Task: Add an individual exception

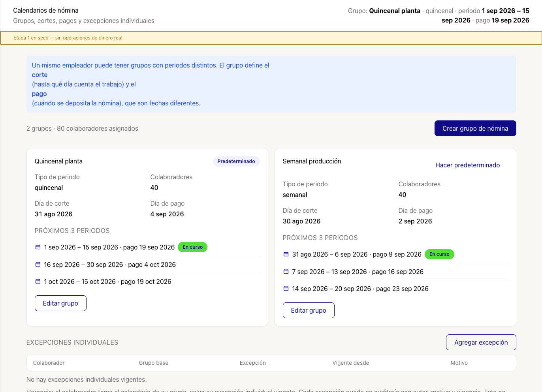Action: point(481,342)
